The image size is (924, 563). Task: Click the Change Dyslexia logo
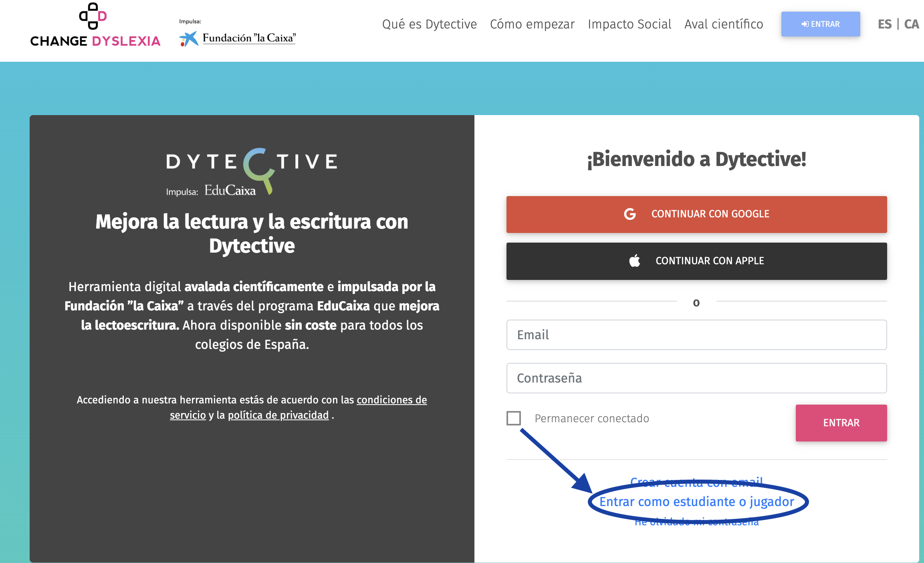[x=95, y=25]
